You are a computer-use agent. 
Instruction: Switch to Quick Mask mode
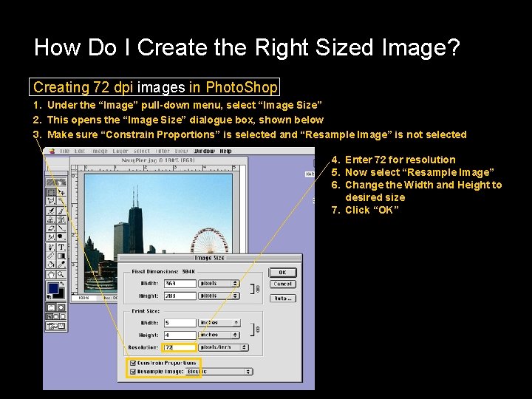(x=61, y=307)
